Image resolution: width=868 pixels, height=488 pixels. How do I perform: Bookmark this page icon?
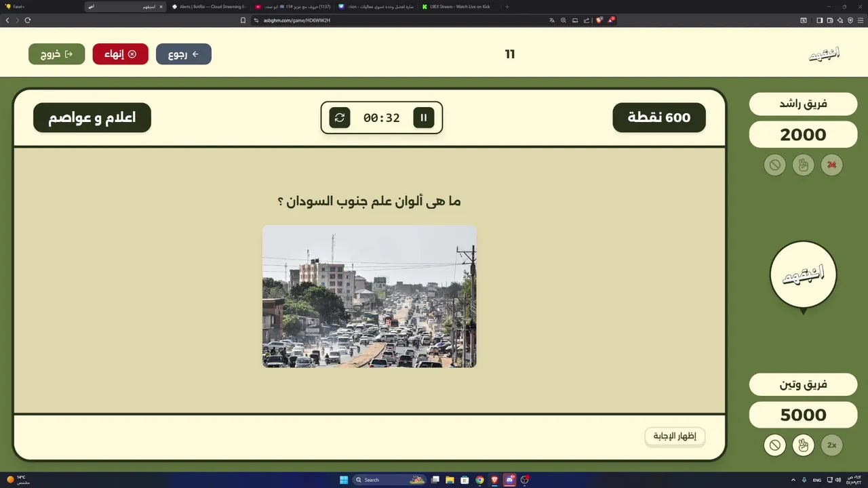(x=243, y=20)
